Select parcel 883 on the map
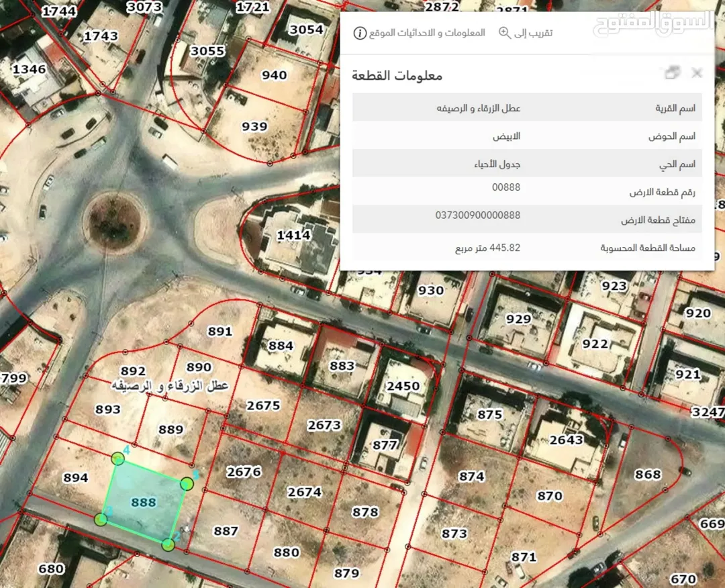This screenshot has width=725, height=588. point(342,366)
